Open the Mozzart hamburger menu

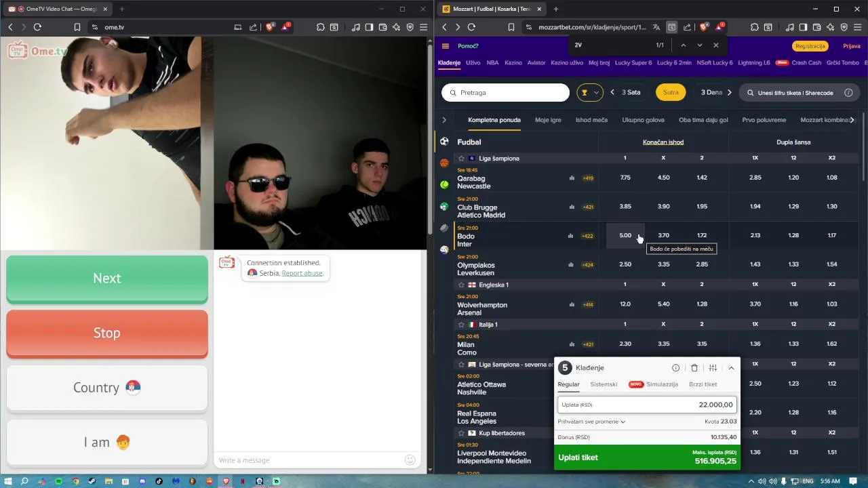[446, 46]
